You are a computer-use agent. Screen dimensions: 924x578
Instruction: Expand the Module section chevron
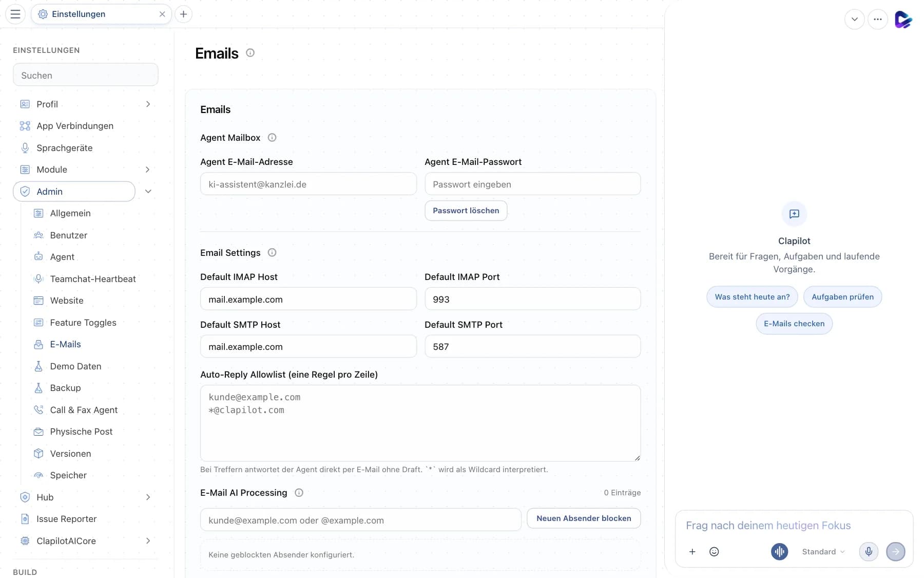[148, 169]
